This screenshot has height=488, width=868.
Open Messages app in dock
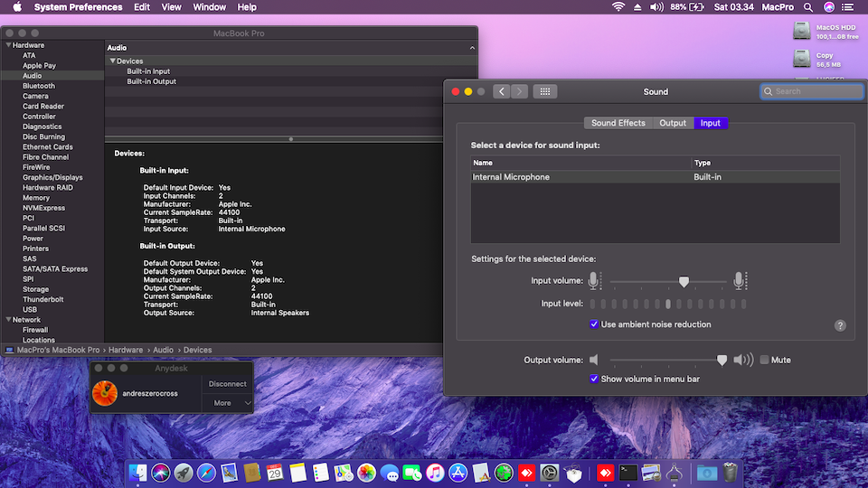point(389,473)
